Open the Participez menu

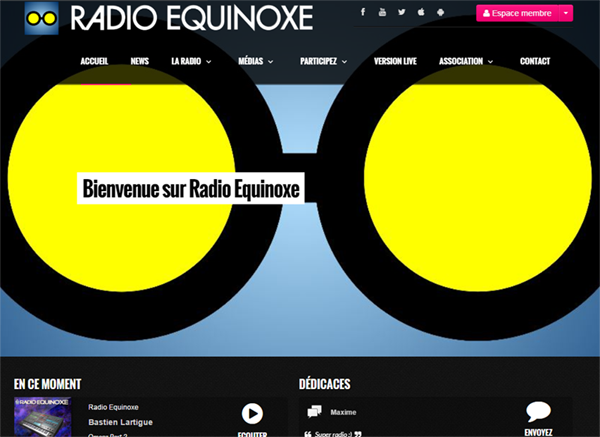[318, 61]
